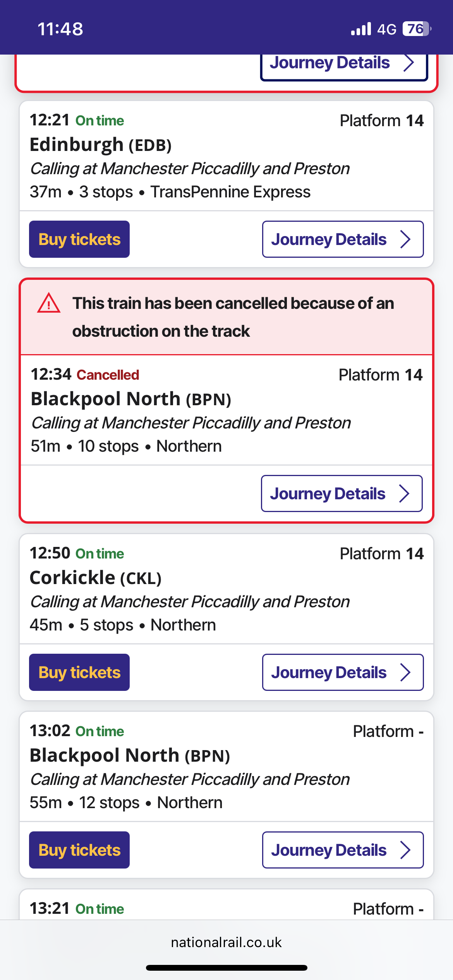
Task: Open Journey Details for cancelled 12:34 train
Action: click(x=328, y=493)
